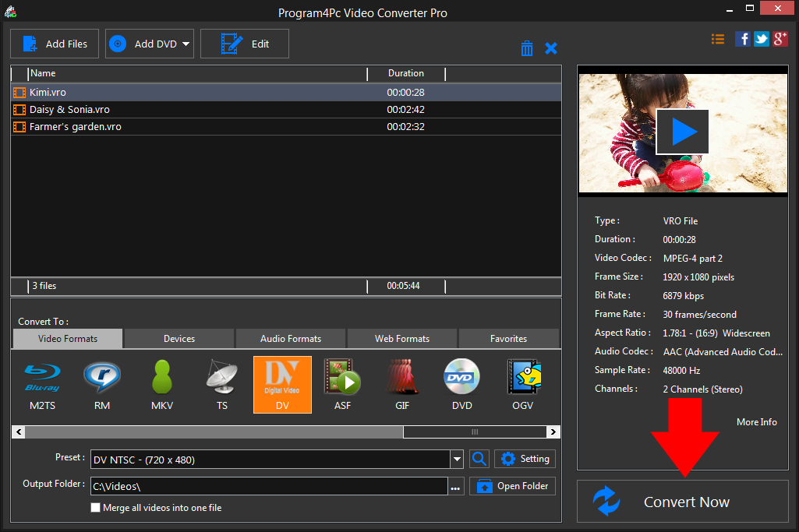
Task: Click the magnifier icon beside Preset
Action: tap(479, 459)
